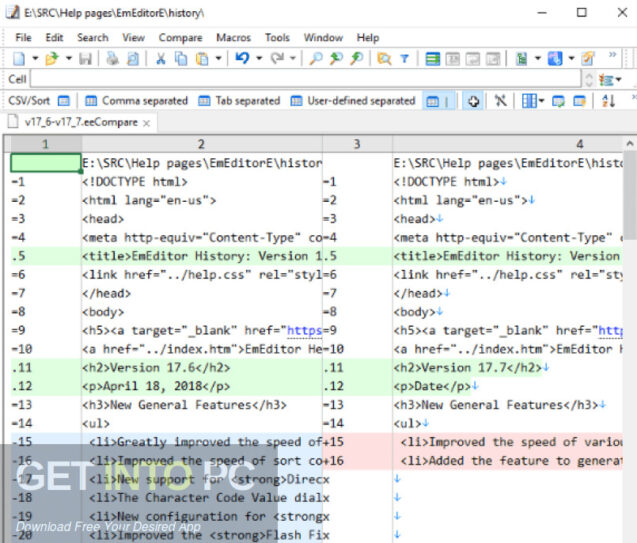Viewport: 637px width, 543px height.
Task: Toggle Normal mode icon beside CSV/Sort
Action: [x=64, y=101]
